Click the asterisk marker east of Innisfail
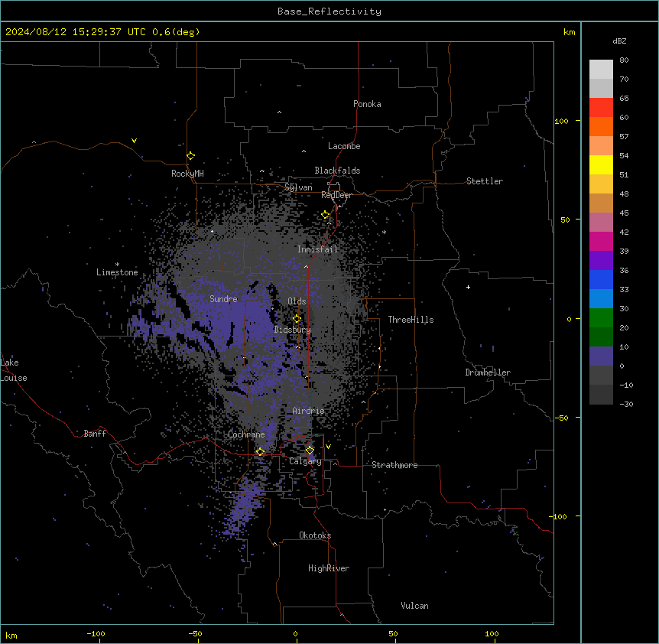Viewport: 659px width, 644px height. pyautogui.click(x=384, y=232)
